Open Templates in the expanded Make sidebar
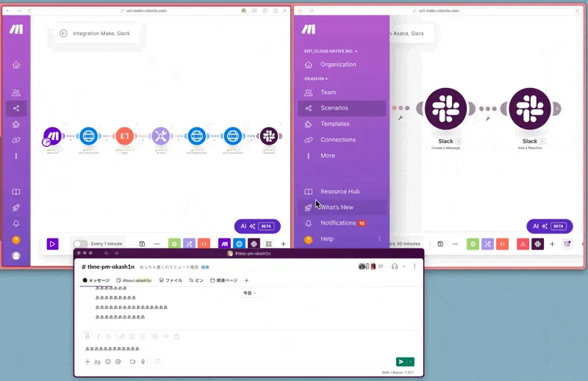Screen dimensions: 588x381 [x=342, y=123]
